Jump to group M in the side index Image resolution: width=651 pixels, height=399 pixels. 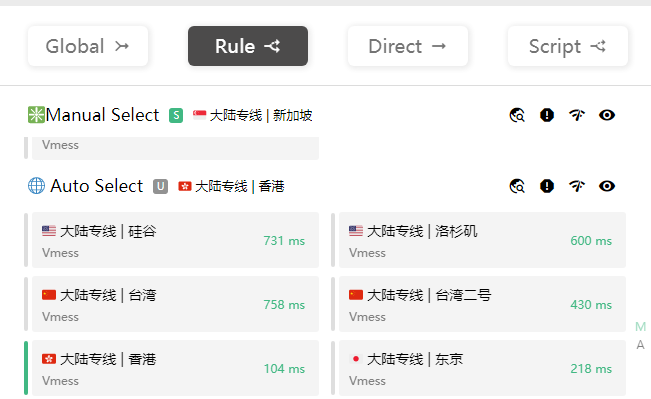pyautogui.click(x=640, y=327)
